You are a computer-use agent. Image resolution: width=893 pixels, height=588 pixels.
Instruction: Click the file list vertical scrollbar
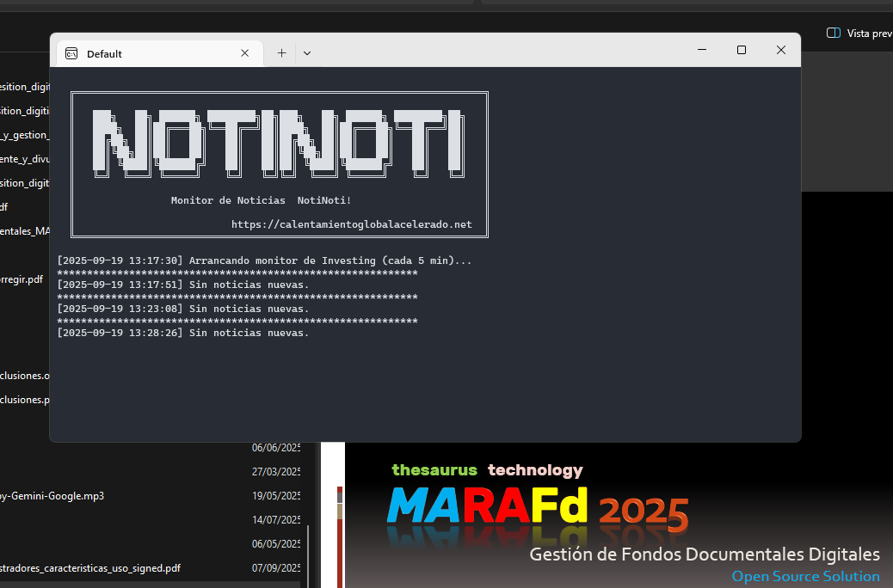[x=310, y=550]
